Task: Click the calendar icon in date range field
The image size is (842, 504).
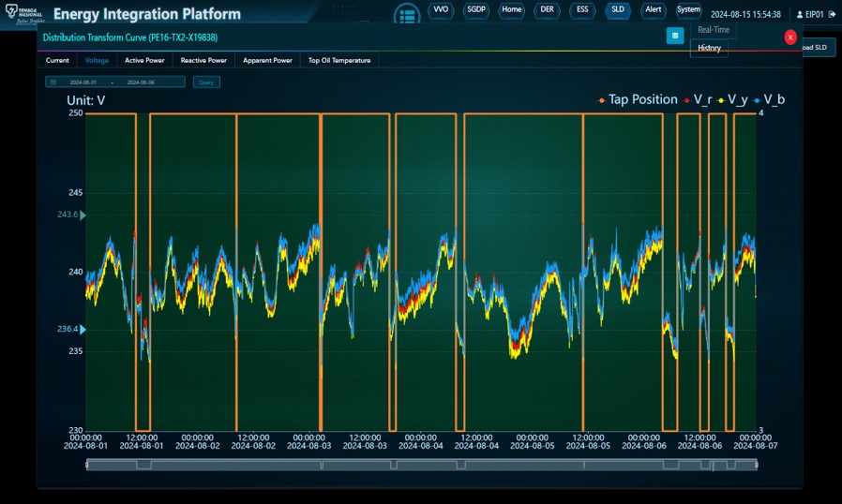Action: click(53, 82)
